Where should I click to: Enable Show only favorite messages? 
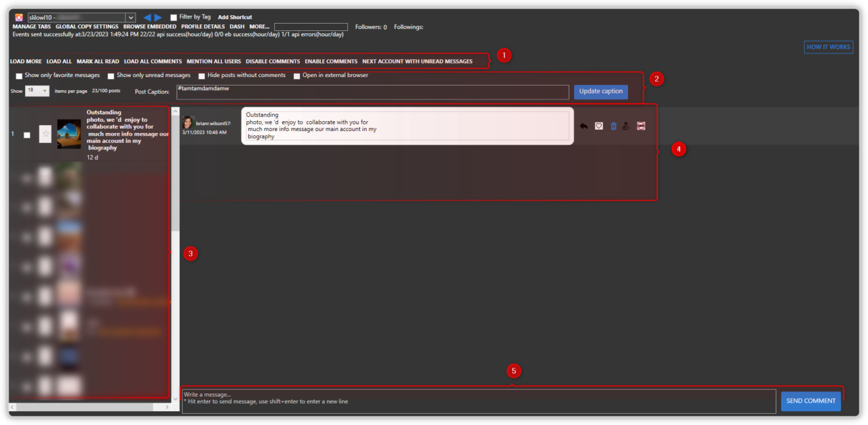tap(19, 76)
